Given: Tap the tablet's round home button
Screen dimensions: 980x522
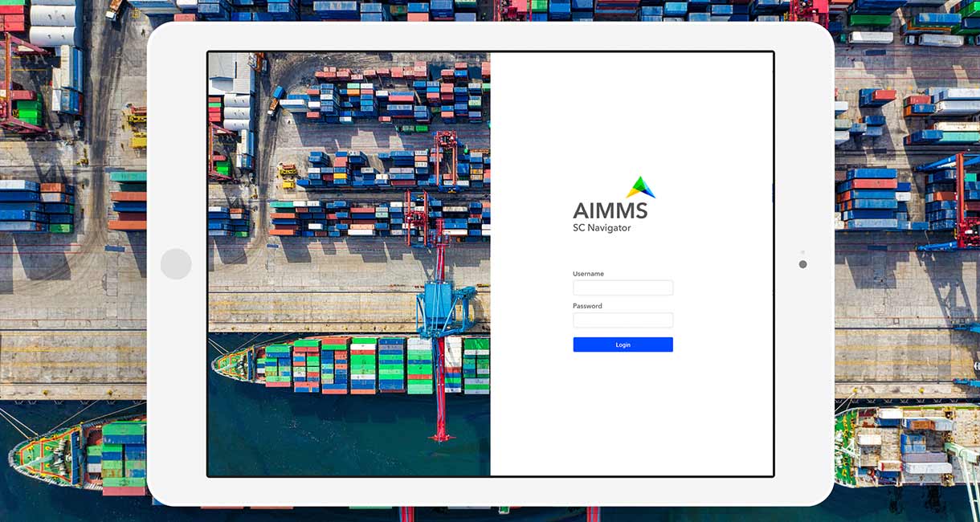Looking at the screenshot, I should 176,264.
